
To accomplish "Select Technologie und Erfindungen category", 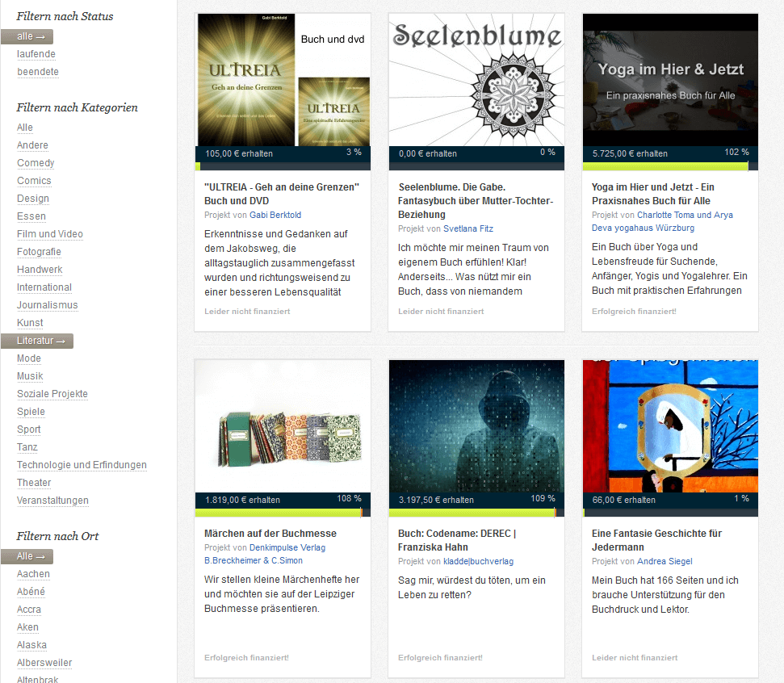I will click(82, 465).
